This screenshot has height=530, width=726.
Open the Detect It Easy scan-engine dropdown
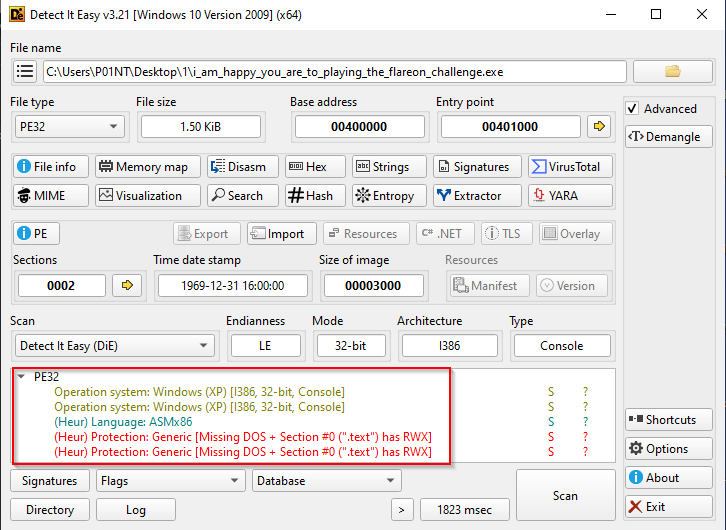[114, 346]
